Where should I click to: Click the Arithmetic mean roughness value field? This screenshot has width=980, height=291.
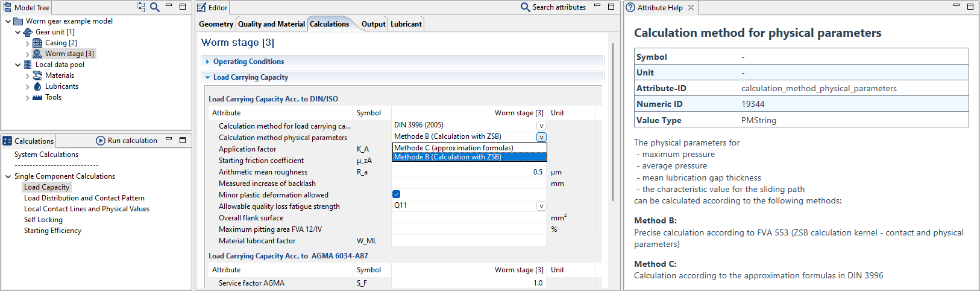pyautogui.click(x=469, y=172)
